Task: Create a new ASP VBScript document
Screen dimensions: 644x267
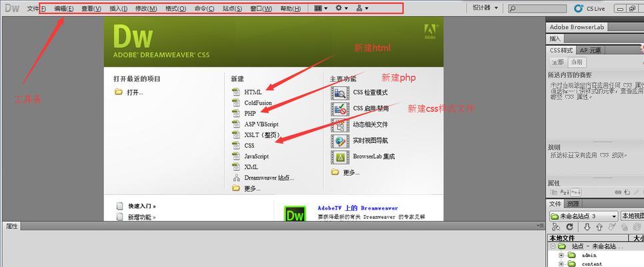Action: (255, 124)
